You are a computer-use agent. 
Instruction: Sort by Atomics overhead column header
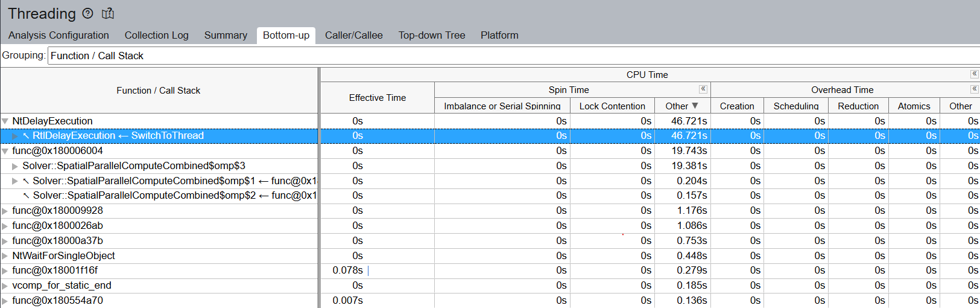914,106
